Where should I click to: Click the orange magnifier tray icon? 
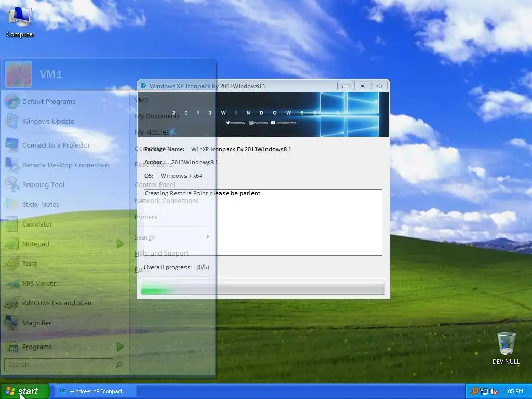point(475,391)
